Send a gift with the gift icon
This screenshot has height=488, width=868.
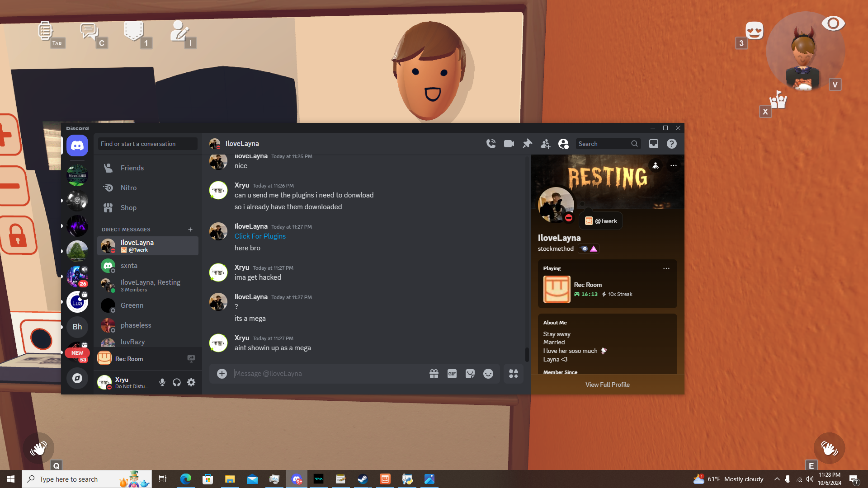(x=434, y=374)
